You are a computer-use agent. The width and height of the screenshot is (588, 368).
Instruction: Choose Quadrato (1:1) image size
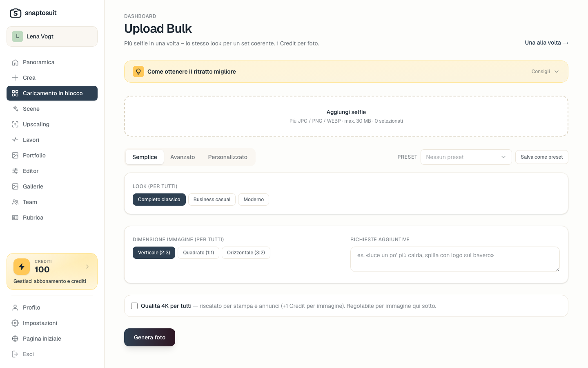(x=198, y=253)
